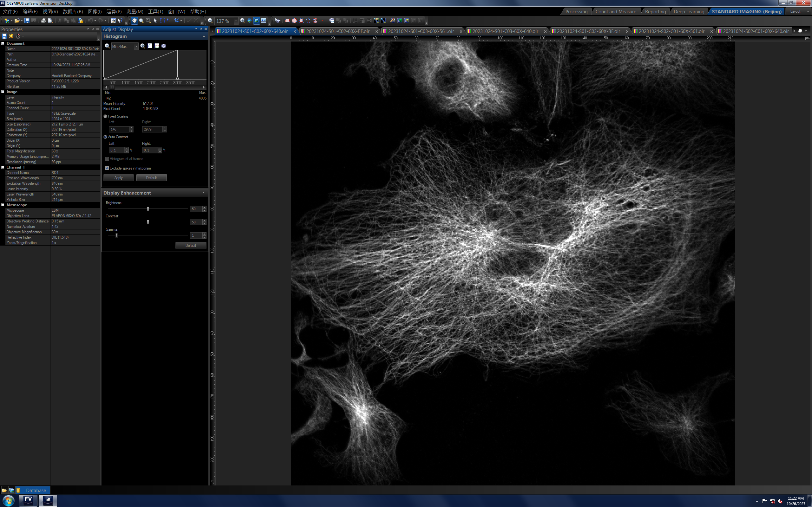Click the save icon in main toolbar
Viewport: 812px width, 507px height.
[x=27, y=21]
